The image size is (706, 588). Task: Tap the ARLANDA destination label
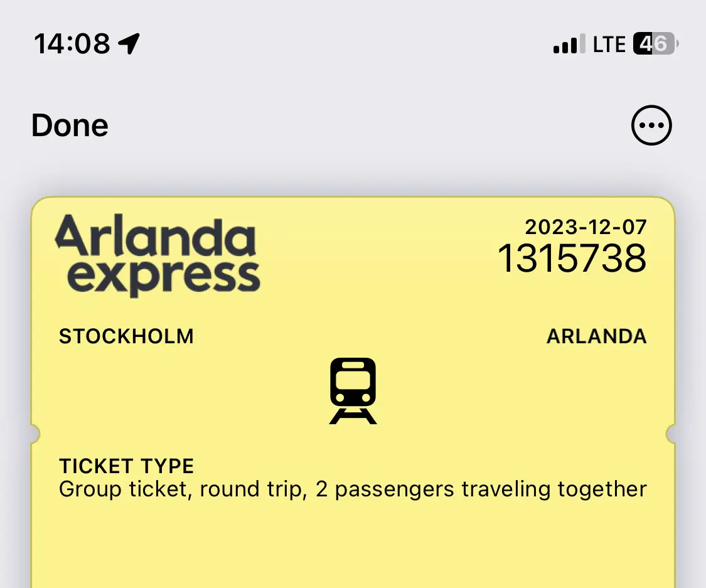coord(596,336)
